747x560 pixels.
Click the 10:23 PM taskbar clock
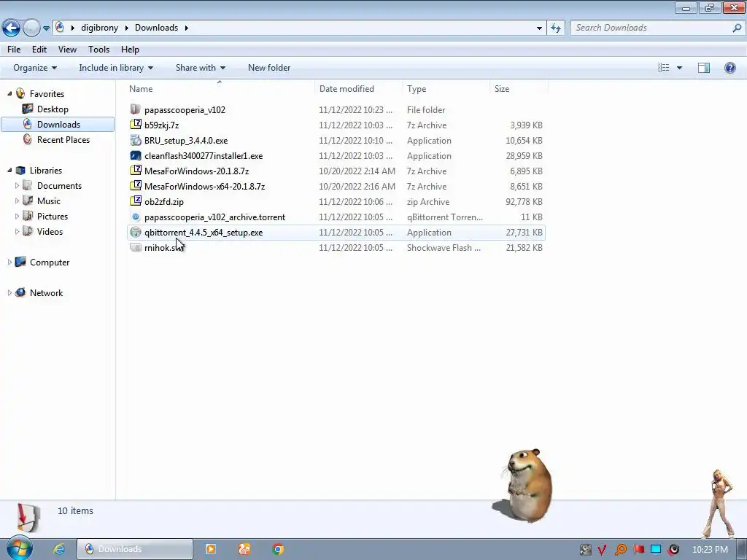(x=710, y=550)
